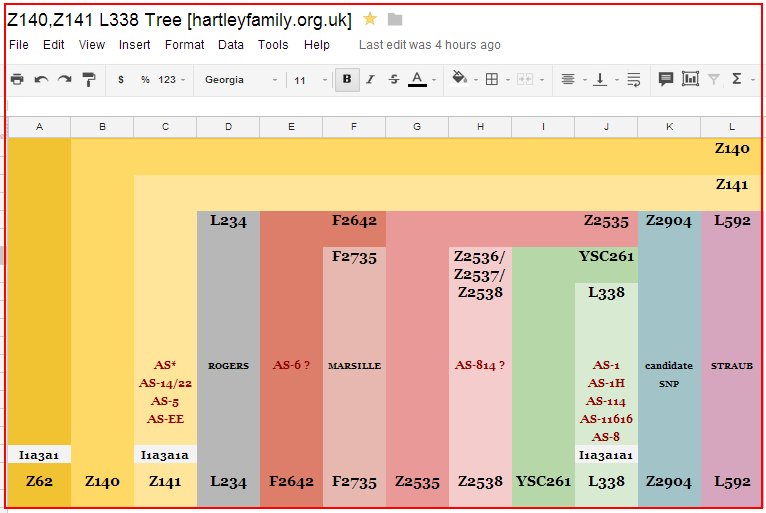The height and width of the screenshot is (513, 766).
Task: Expand the merge cells dropdown arrow
Action: tap(542, 80)
